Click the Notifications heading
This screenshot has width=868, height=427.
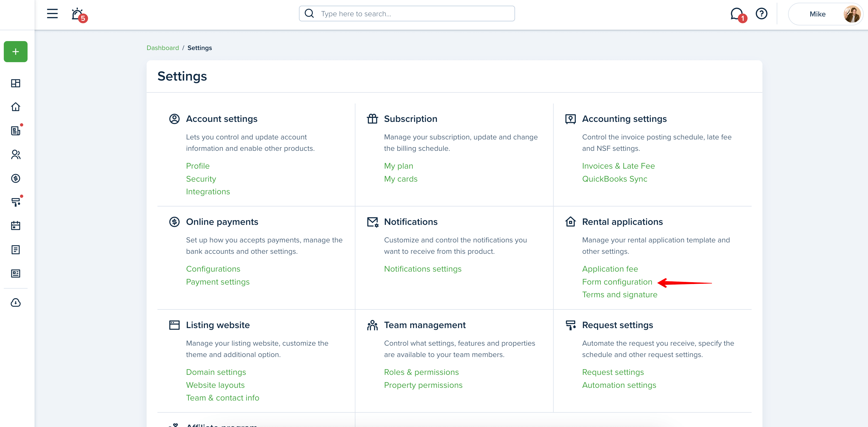tap(411, 222)
